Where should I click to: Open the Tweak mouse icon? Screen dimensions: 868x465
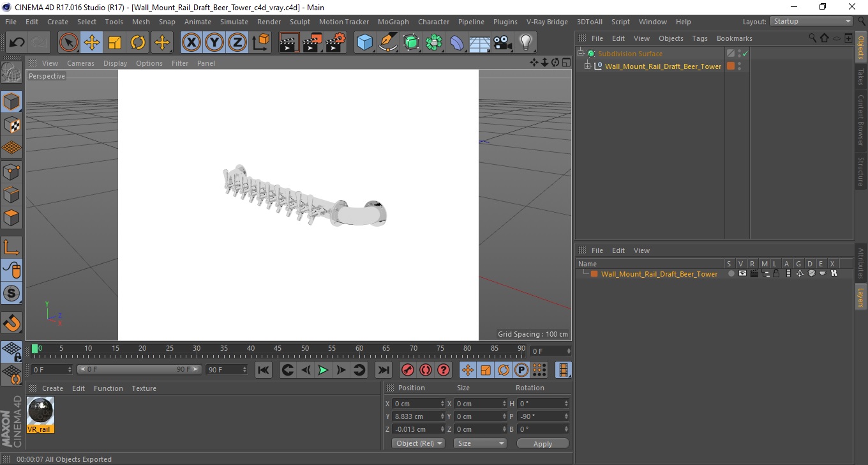click(x=11, y=271)
